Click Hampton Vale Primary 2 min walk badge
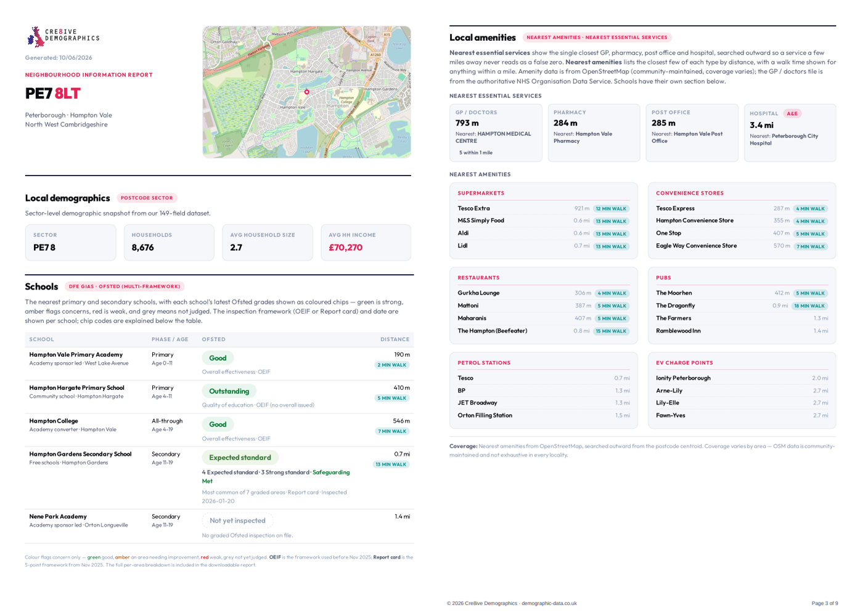The image size is (860, 616). click(x=393, y=365)
